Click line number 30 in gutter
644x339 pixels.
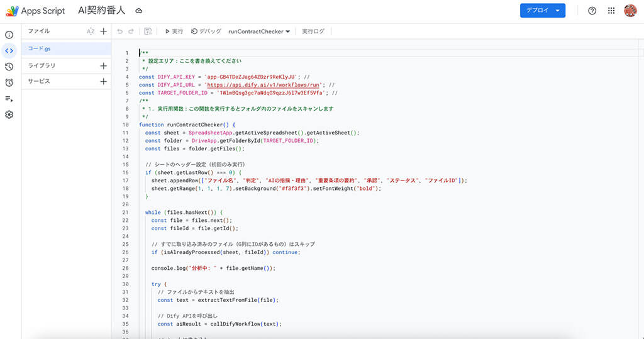coord(126,284)
